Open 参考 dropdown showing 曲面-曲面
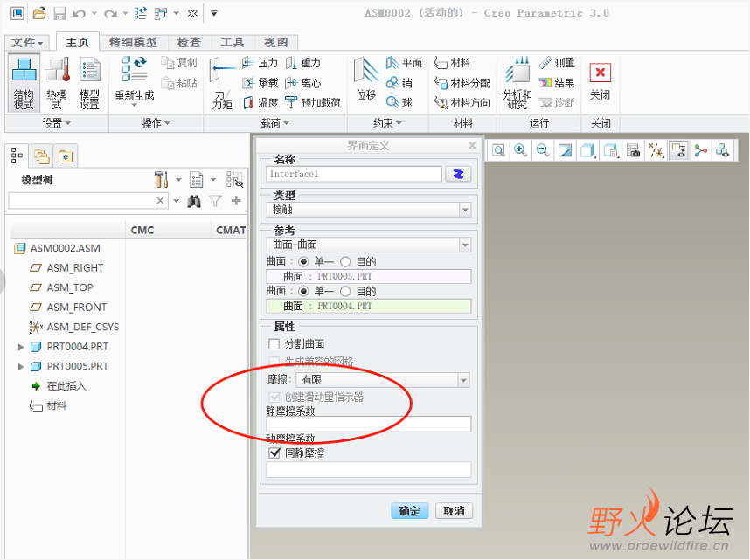The image size is (750, 560). coord(368,245)
